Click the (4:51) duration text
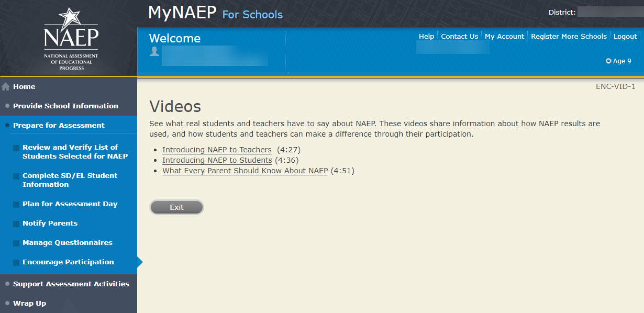644x313 pixels. (x=342, y=171)
